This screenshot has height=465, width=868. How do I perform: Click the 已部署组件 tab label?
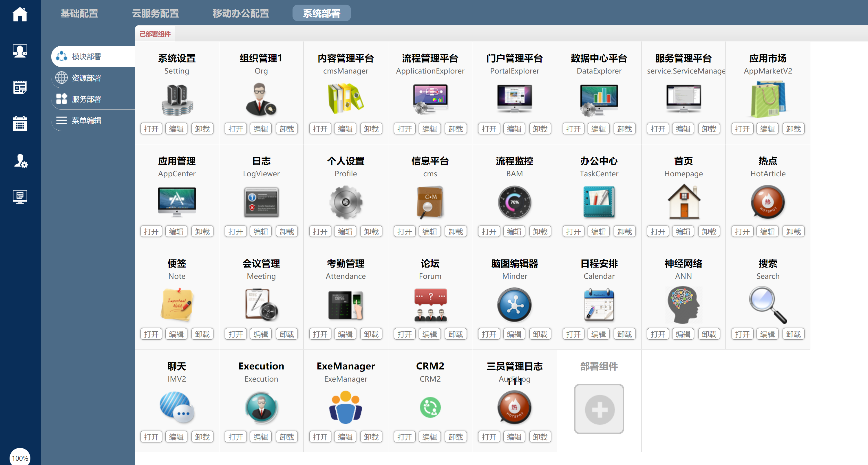point(155,34)
